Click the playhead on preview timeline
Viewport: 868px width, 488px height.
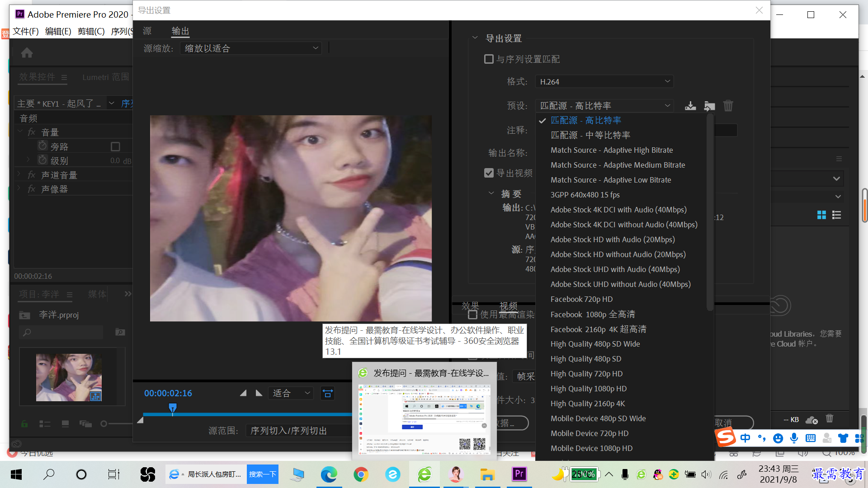click(173, 408)
